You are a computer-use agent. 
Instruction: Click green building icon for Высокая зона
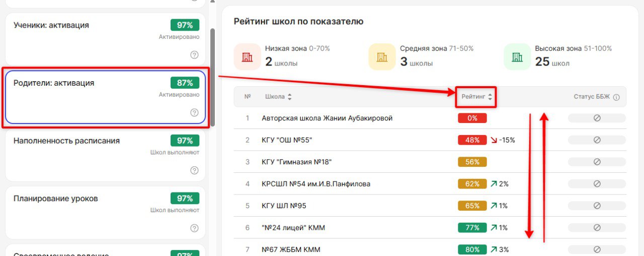(x=517, y=57)
